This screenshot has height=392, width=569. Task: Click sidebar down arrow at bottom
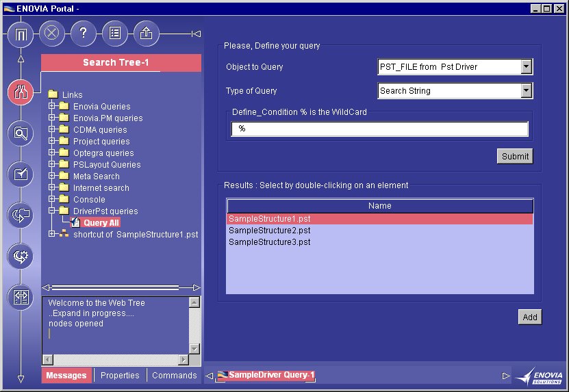click(21, 379)
